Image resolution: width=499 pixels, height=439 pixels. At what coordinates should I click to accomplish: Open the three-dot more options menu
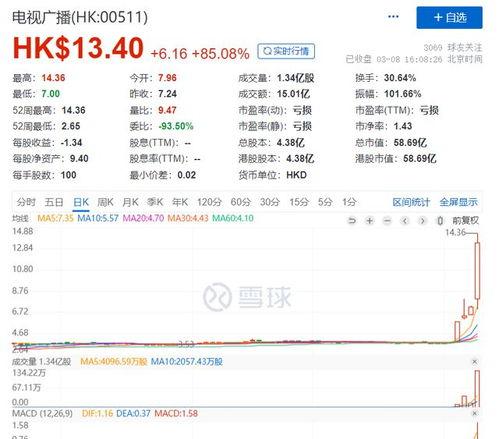[x=393, y=17]
